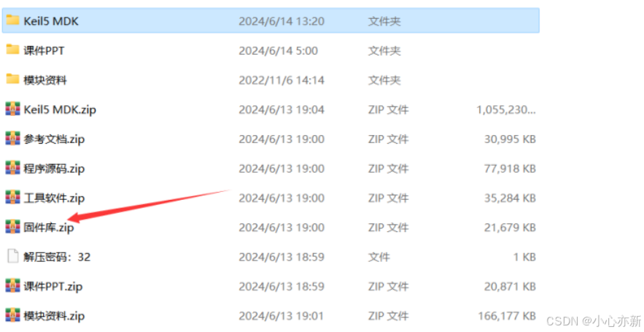Select the file name 参考文档.zip
This screenshot has width=644, height=332.
(x=54, y=139)
